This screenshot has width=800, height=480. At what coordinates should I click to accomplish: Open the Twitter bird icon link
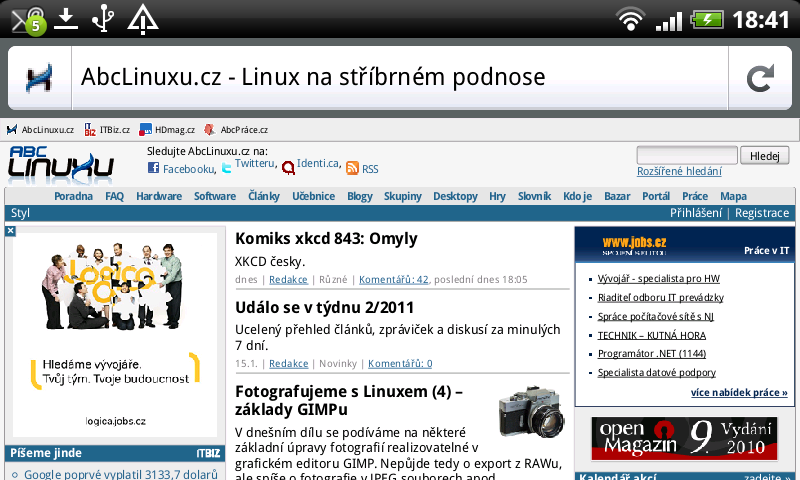(x=226, y=169)
